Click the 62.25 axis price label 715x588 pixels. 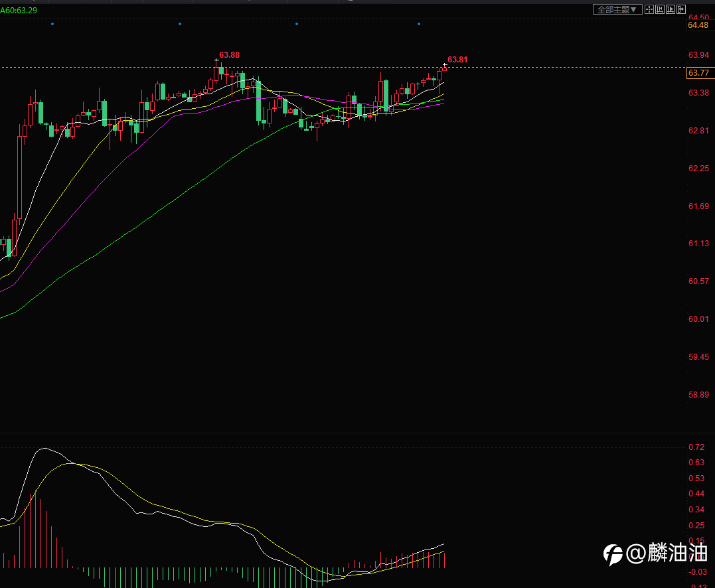pos(698,169)
